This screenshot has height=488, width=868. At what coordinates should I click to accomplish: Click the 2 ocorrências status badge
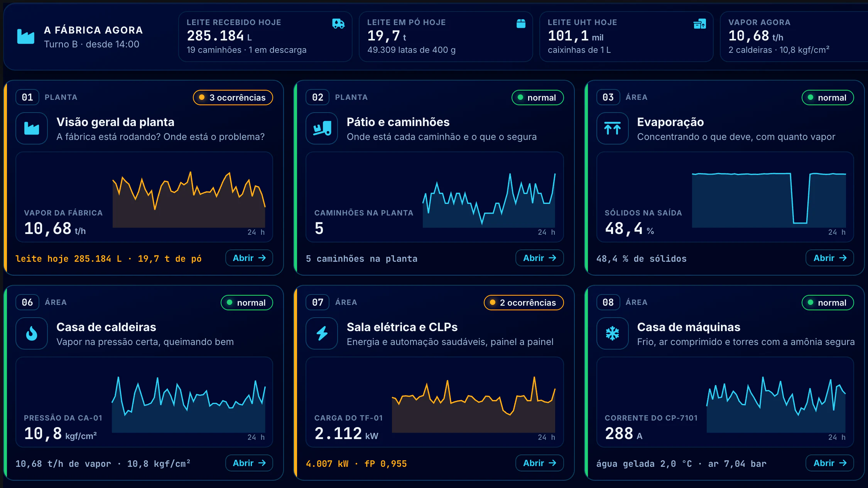pyautogui.click(x=524, y=303)
